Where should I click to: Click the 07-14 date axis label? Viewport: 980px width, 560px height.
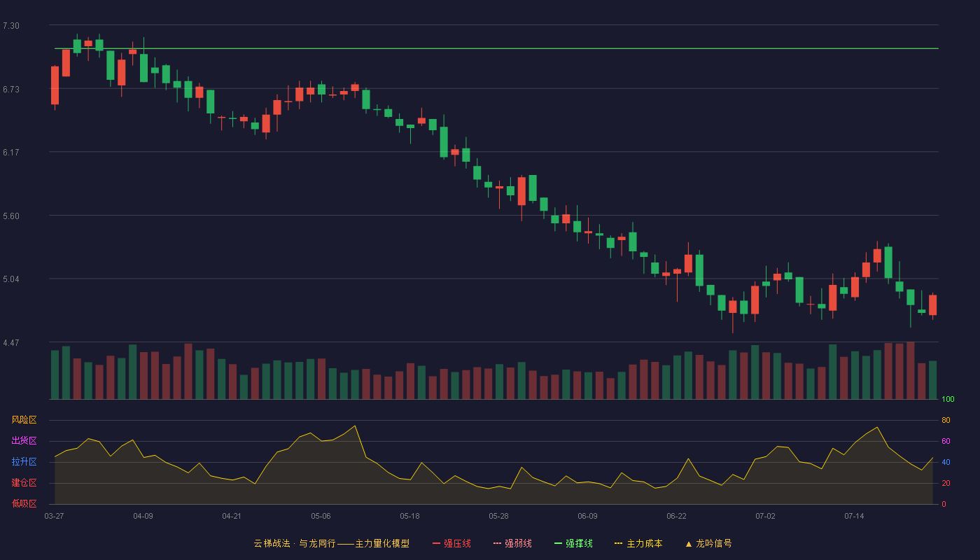pyautogui.click(x=854, y=516)
